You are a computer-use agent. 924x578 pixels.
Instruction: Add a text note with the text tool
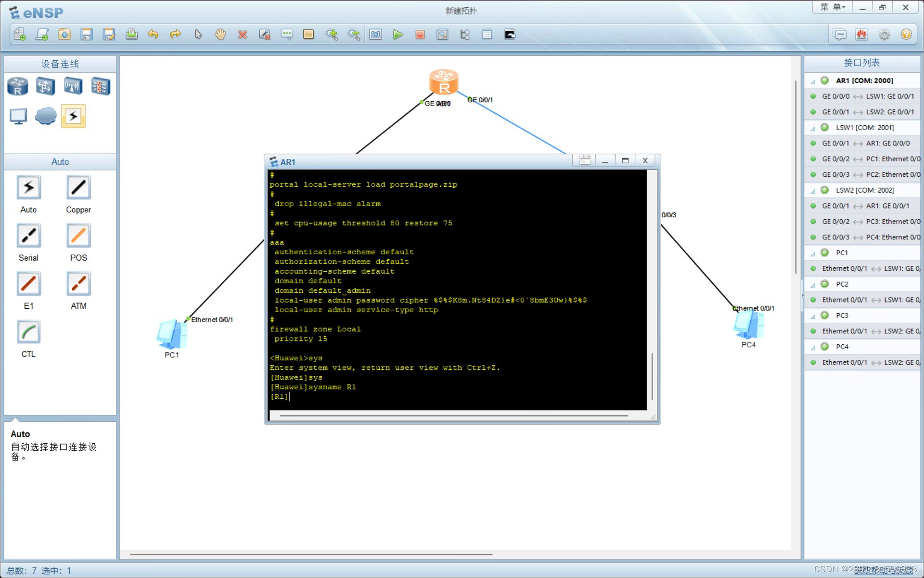point(287,34)
